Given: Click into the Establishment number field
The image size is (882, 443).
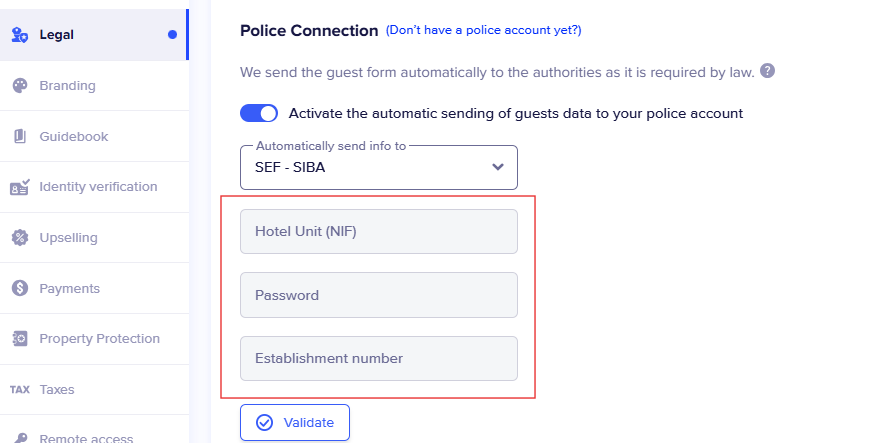Looking at the screenshot, I should (379, 359).
